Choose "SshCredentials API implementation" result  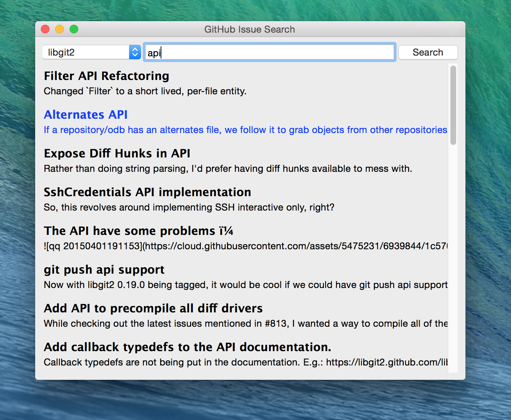click(147, 192)
